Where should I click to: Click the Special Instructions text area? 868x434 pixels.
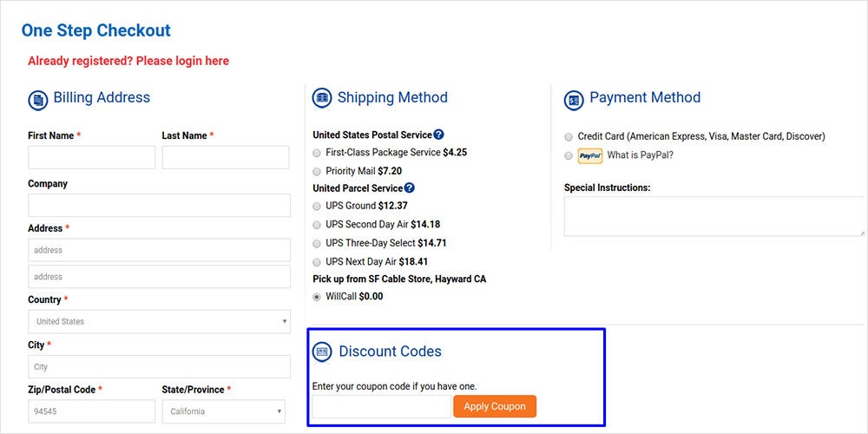(x=714, y=216)
